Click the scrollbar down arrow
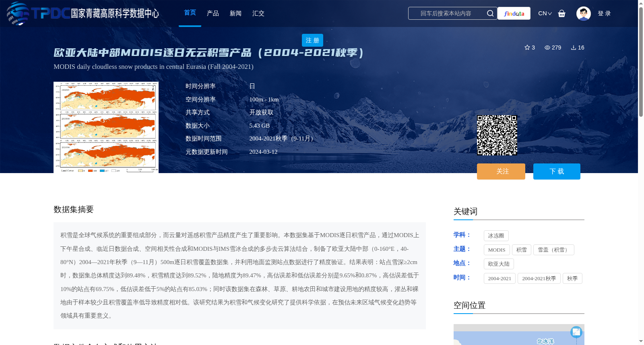Screen dimensions: 644x345 tap(641, 341)
